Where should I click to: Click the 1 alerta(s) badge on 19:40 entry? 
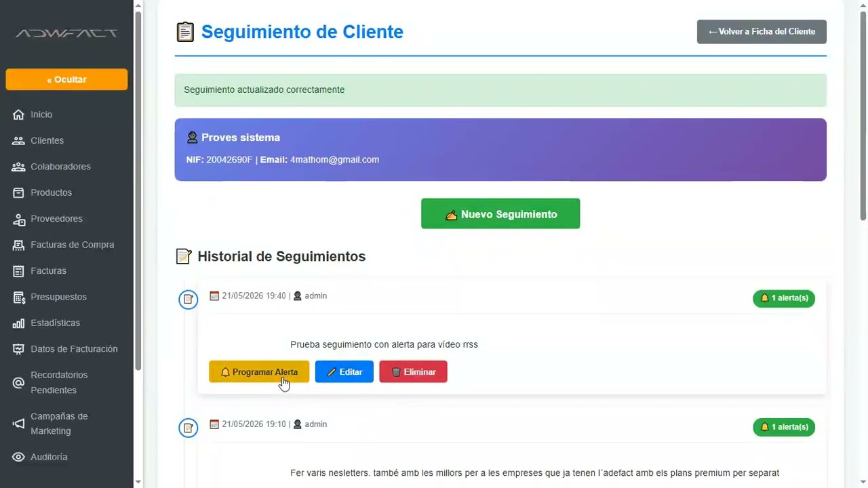784,298
